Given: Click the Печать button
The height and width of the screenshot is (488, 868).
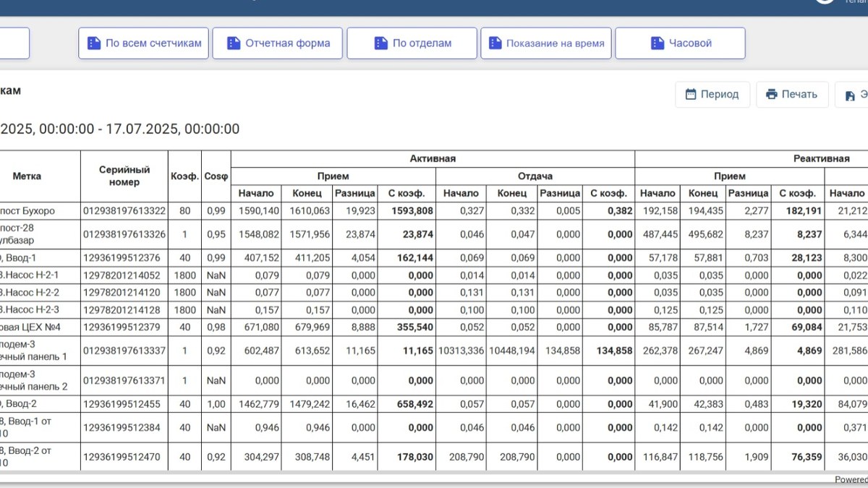Looking at the screenshot, I should tap(792, 94).
